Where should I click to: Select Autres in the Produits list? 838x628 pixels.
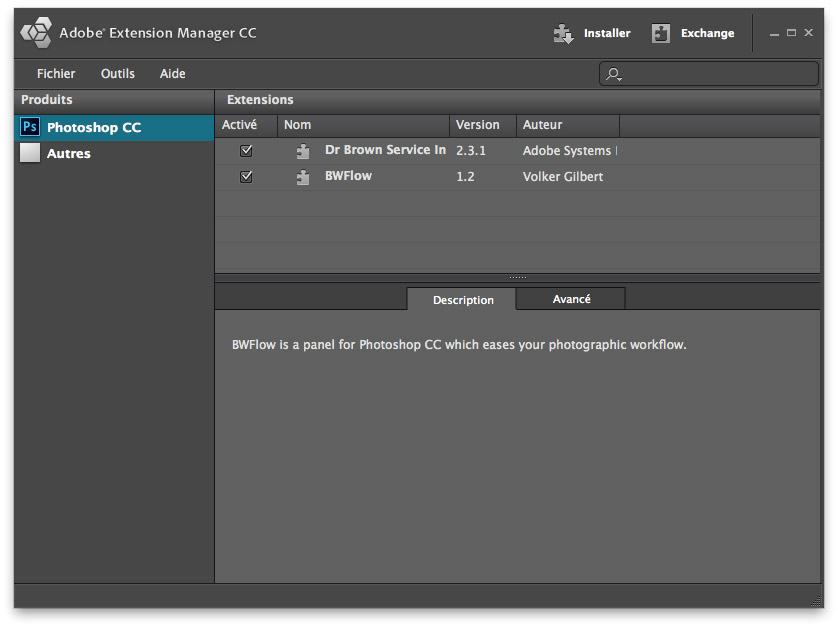[114, 153]
